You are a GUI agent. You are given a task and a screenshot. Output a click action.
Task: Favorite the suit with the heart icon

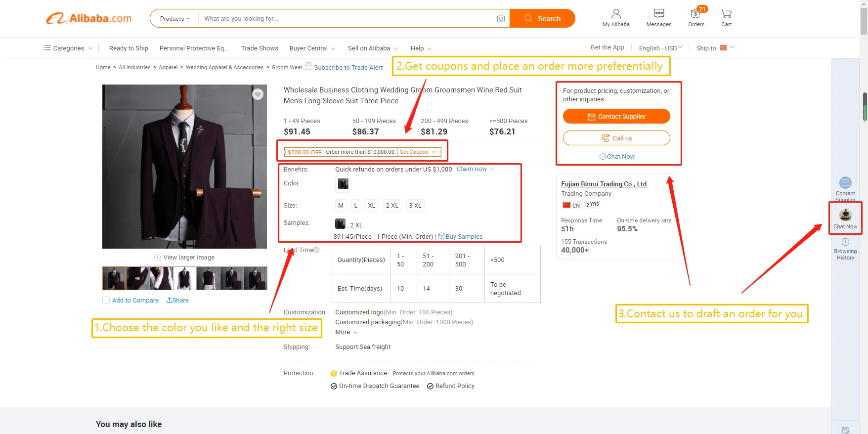click(258, 94)
